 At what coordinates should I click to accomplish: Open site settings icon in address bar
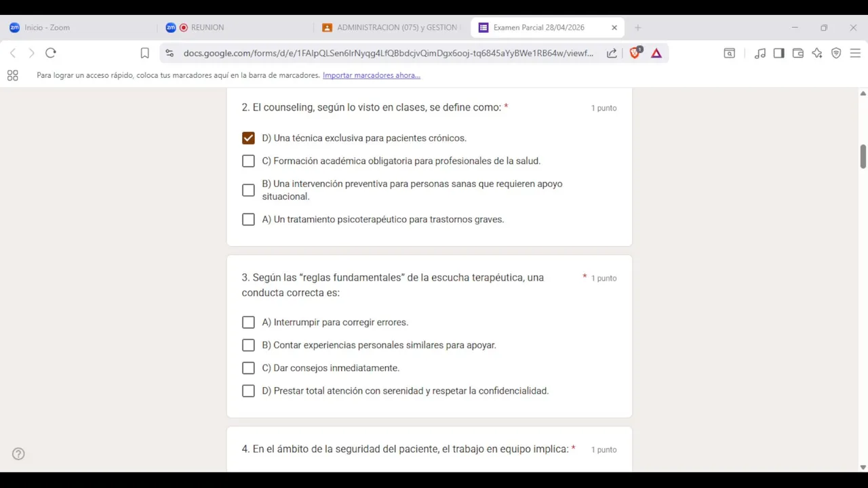pos(170,53)
